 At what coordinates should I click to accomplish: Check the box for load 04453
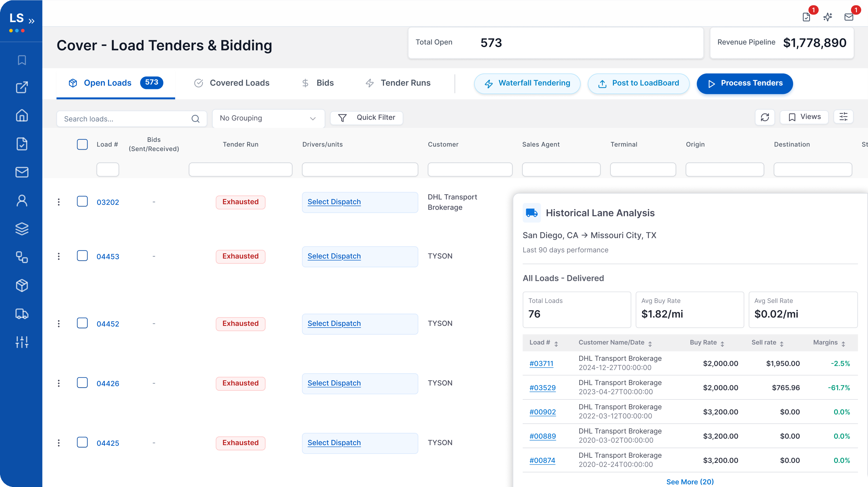82,256
